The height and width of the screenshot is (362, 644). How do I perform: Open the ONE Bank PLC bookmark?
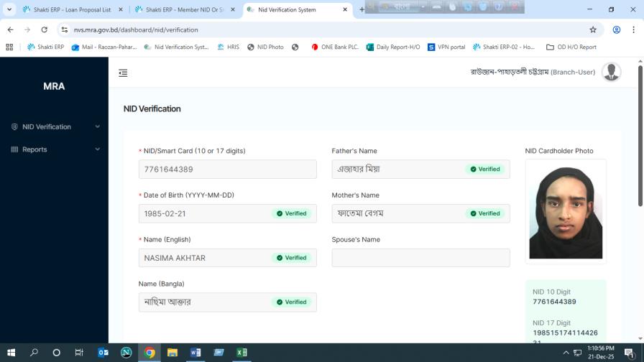click(x=335, y=47)
